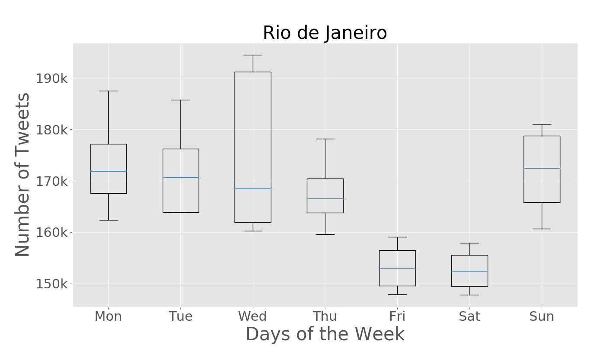Viewport: 595px width, 364px height.
Task: Select the Sat tick label
Action: [469, 316]
